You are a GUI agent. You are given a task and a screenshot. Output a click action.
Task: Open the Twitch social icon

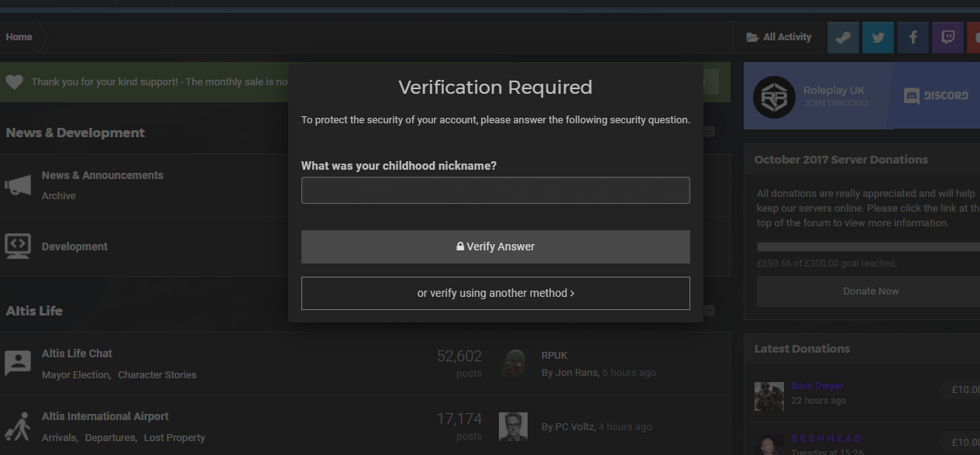[x=947, y=37]
